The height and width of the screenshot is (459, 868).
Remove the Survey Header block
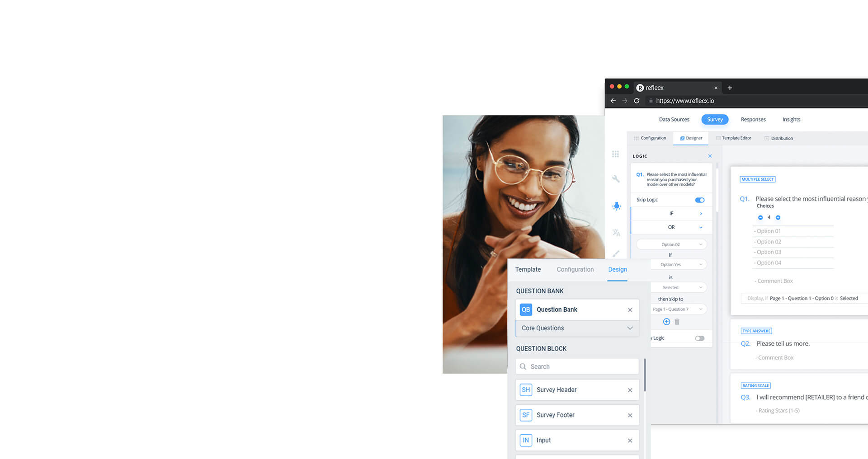click(630, 390)
